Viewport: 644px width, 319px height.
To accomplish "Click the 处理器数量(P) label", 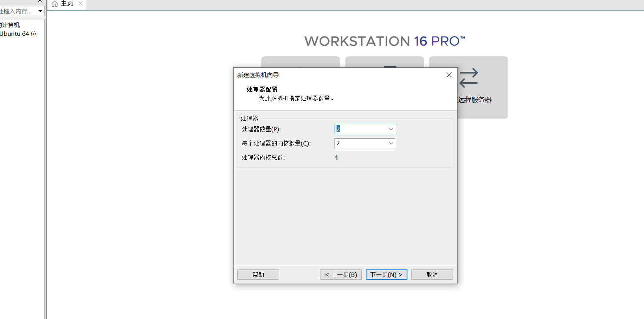I will 261,129.
